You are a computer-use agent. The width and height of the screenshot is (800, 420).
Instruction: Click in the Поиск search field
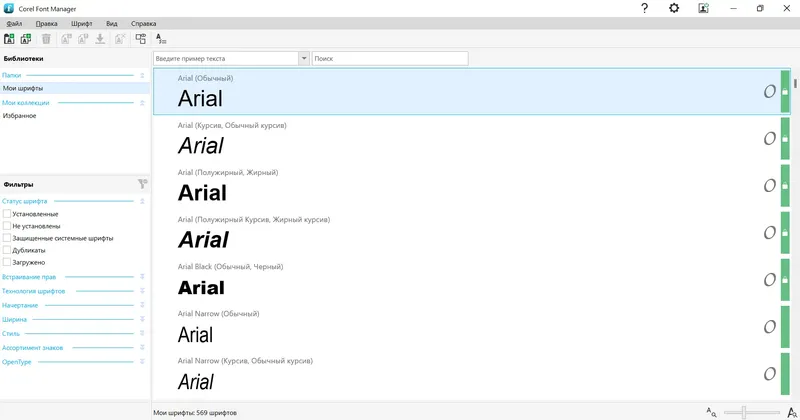tap(390, 58)
